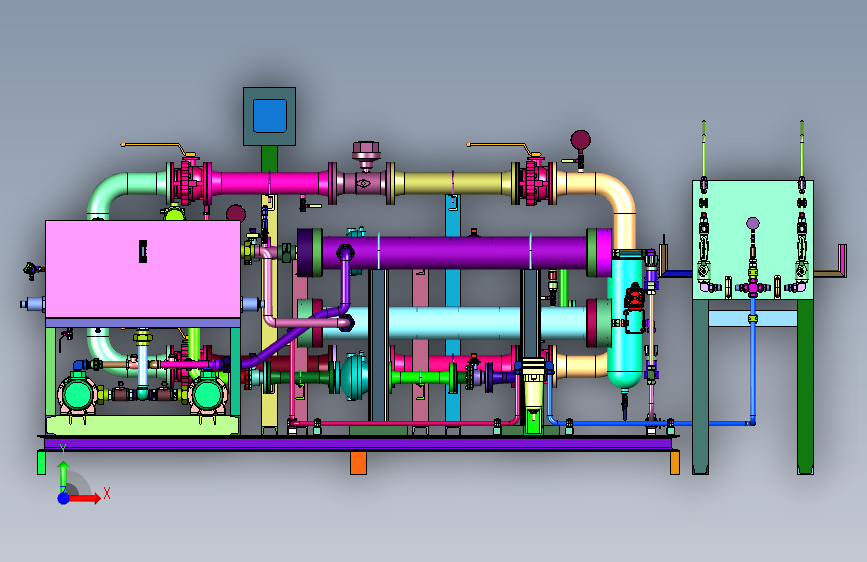Select the light green instrument panel board
The height and width of the screenshot is (562, 867).
(x=753, y=240)
